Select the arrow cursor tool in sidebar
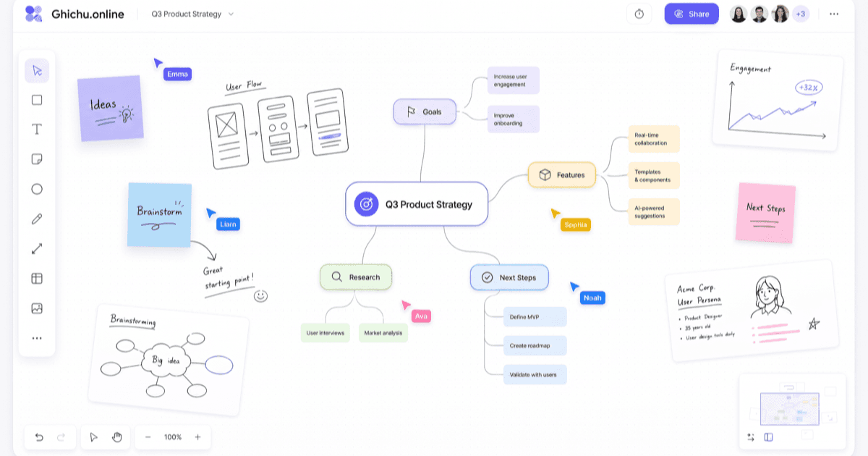The height and width of the screenshot is (456, 868). tap(37, 71)
